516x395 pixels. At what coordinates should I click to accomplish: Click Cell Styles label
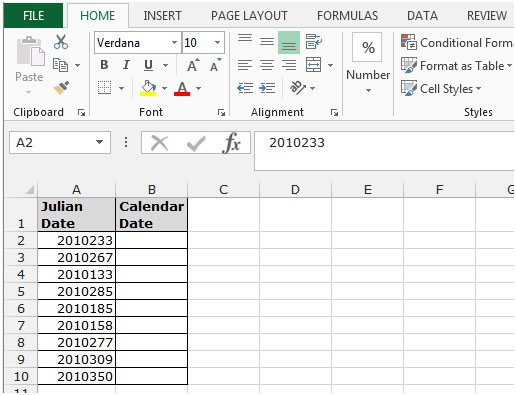[446, 89]
